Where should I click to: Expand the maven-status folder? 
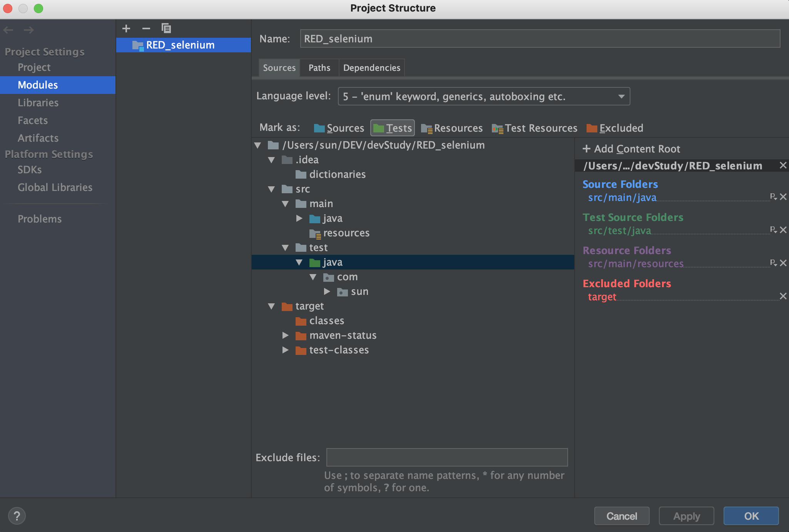pos(285,335)
